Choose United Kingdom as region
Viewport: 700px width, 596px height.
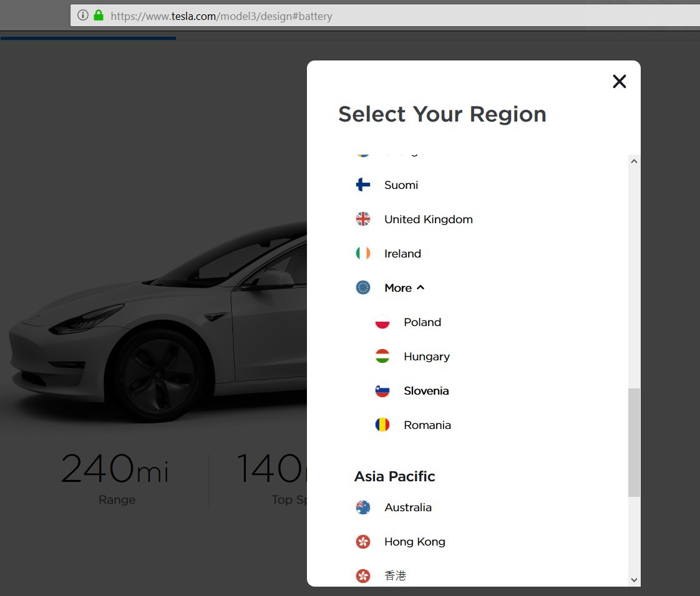coord(428,219)
